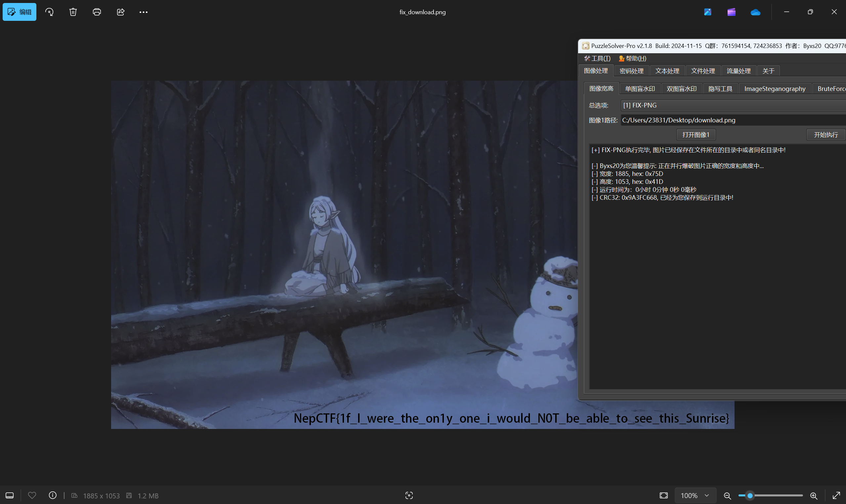The image size is (846, 504).
Task: Click the 1.2 MB file size text
Action: (148, 496)
